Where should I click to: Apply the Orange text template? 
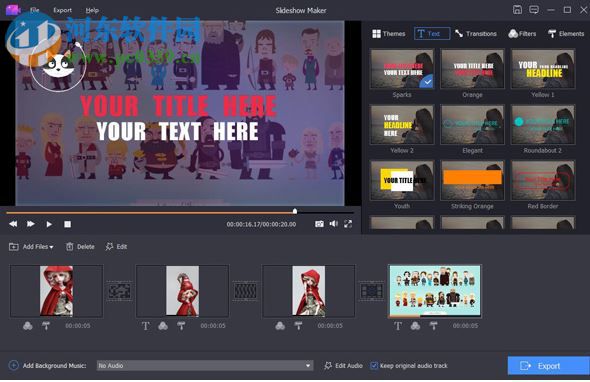472,69
